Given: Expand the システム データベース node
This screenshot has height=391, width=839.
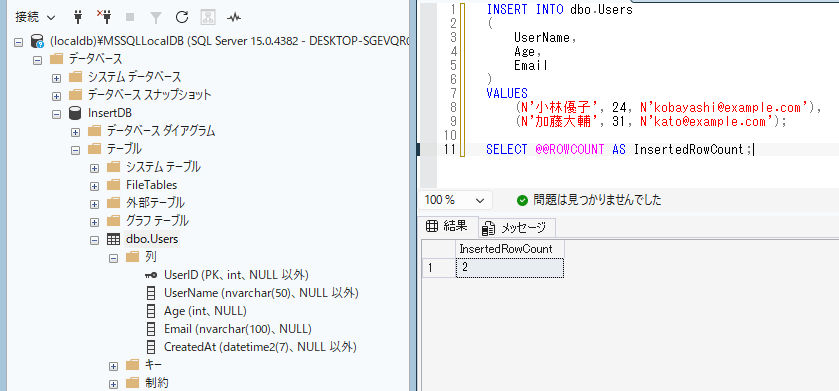Looking at the screenshot, I should click(56, 78).
